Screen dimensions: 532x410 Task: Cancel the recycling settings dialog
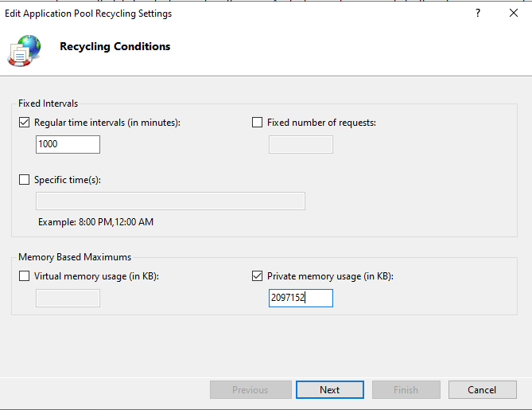pos(483,389)
